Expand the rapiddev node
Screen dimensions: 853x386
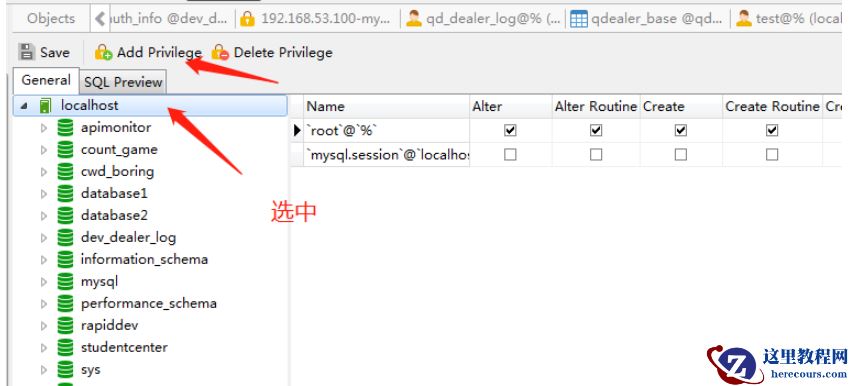click(x=44, y=326)
